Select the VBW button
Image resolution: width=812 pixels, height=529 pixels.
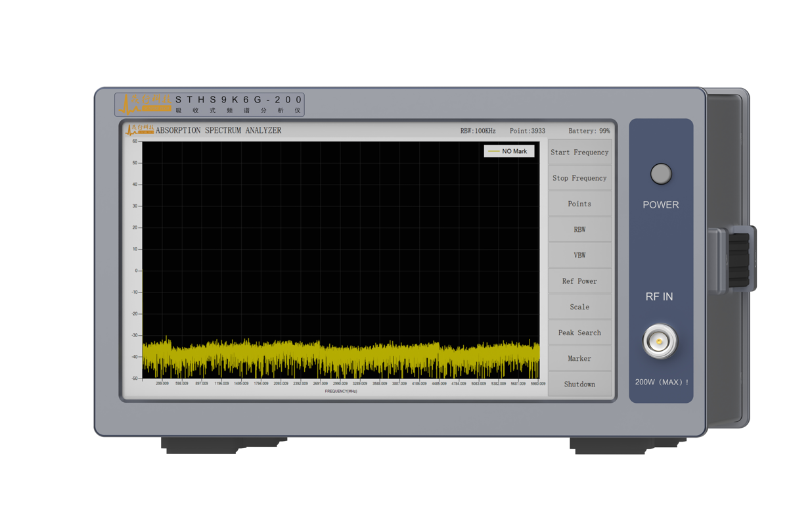[x=579, y=255]
